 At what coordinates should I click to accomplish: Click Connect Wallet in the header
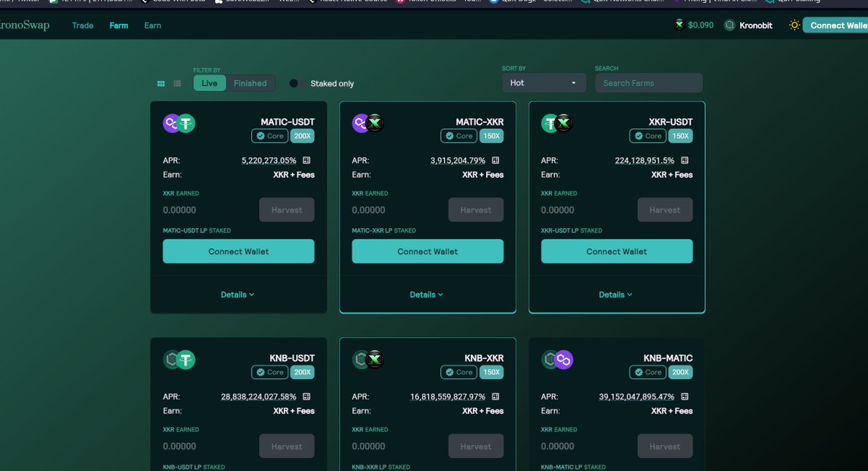[835, 25]
